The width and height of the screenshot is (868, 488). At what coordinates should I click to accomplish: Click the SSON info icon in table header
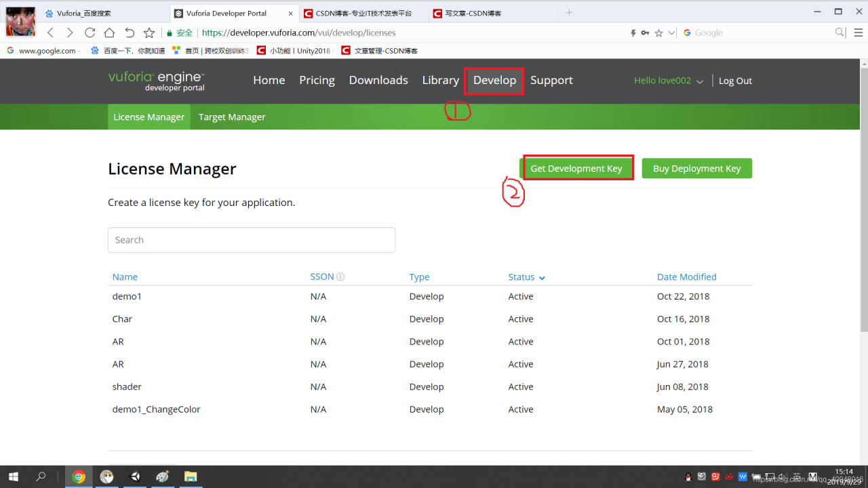(340, 277)
